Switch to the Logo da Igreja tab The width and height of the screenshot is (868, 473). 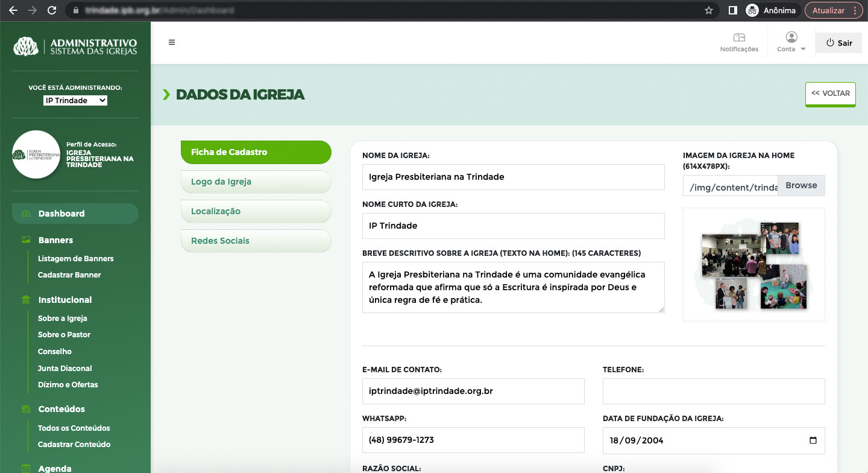[256, 182]
